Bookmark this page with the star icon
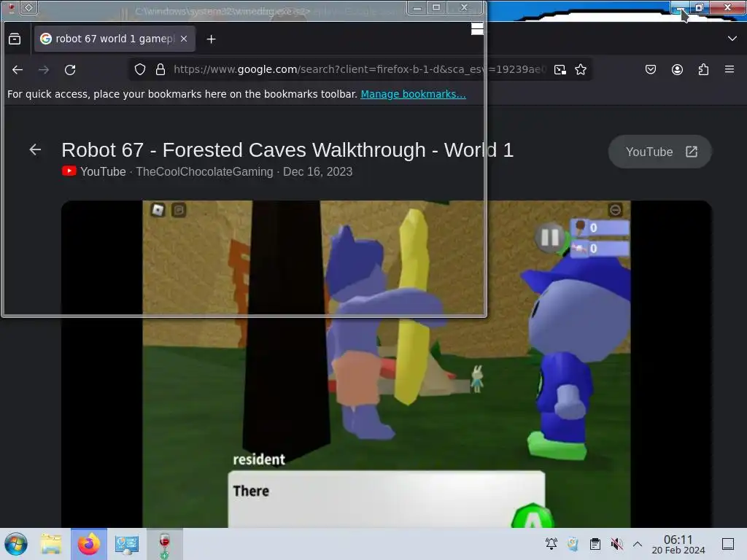Screen dimensions: 747x560 pyautogui.click(x=580, y=69)
